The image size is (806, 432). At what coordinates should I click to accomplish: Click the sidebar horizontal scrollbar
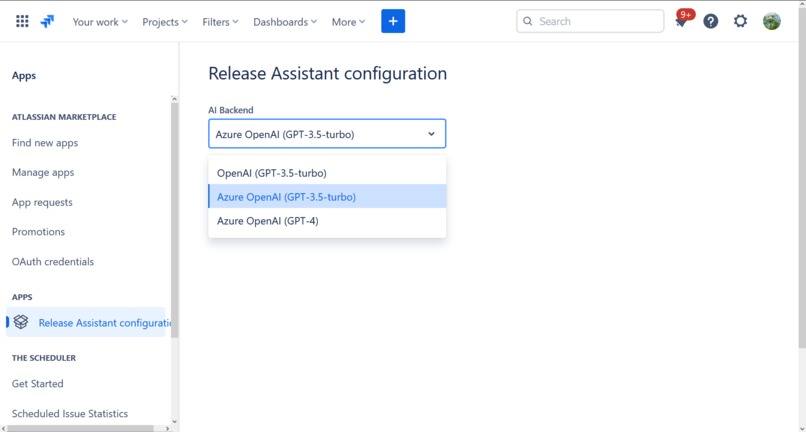point(81,428)
